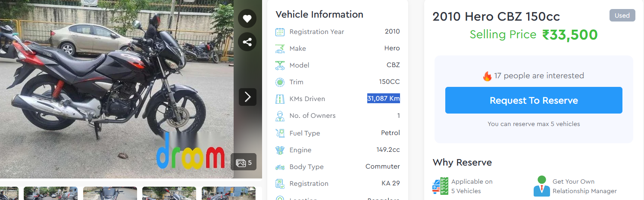
Task: Click the 17 people are interested text
Action: tap(539, 76)
